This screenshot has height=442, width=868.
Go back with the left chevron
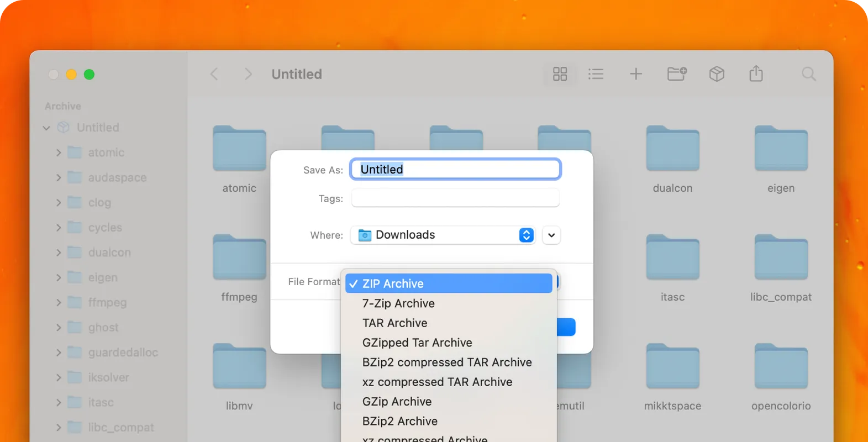click(x=214, y=74)
